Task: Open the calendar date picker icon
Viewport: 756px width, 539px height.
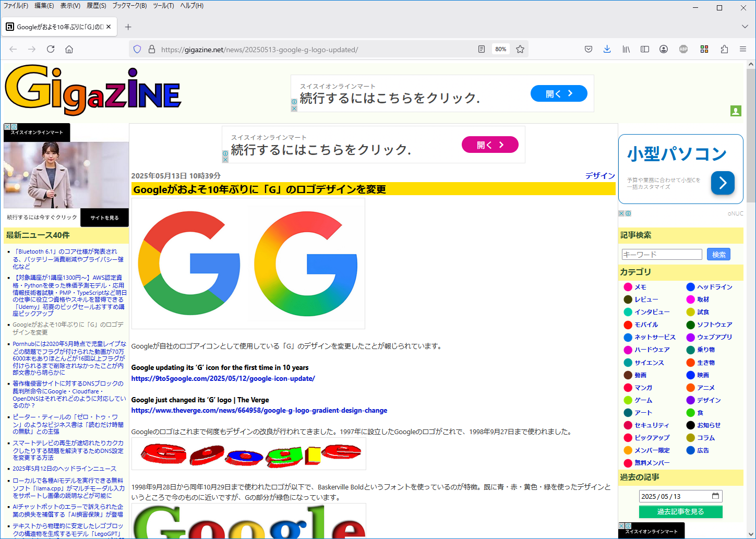Action: (715, 496)
